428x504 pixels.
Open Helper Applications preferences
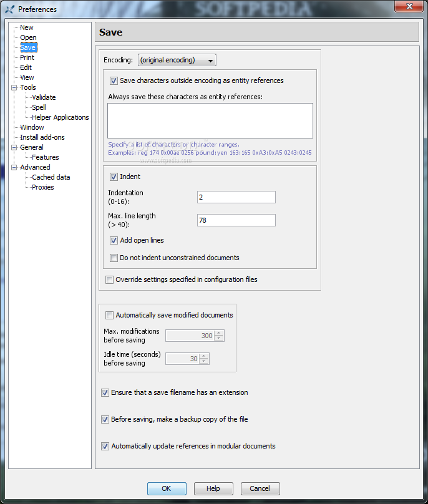61,117
